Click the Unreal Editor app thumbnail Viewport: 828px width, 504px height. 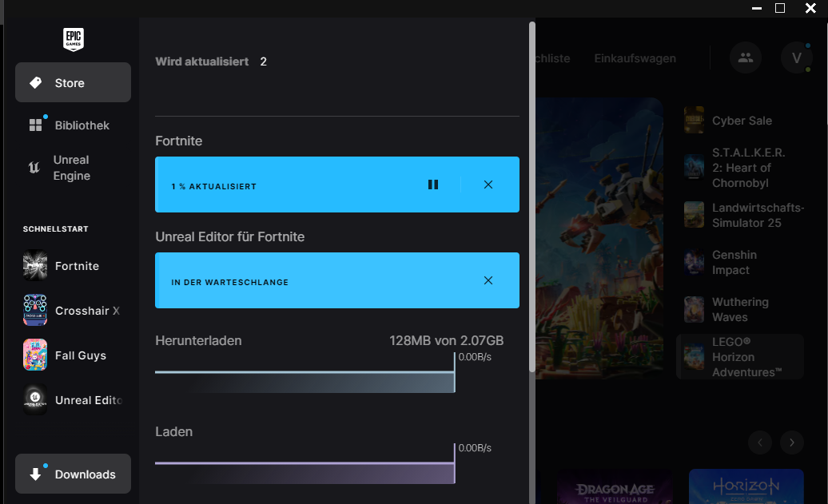(x=35, y=399)
